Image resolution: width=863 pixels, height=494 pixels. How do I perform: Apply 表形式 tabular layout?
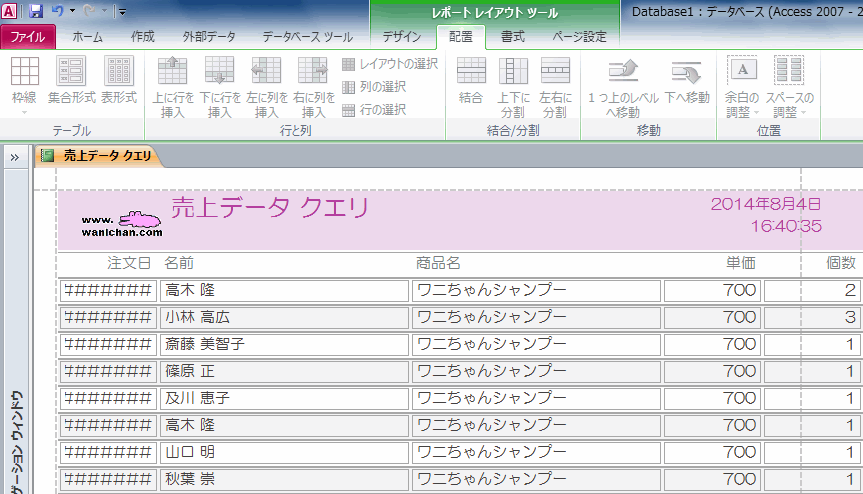coord(119,80)
